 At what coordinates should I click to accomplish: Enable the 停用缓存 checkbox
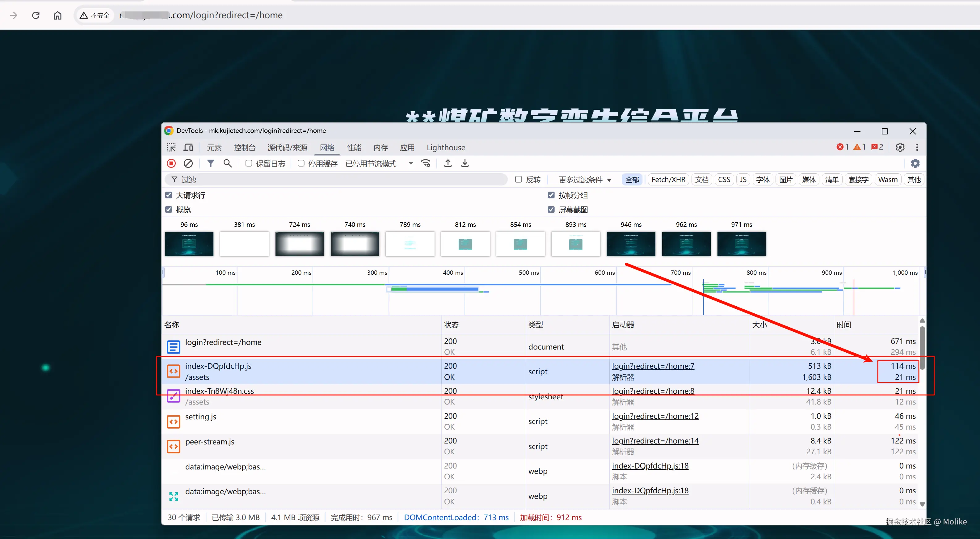pos(301,163)
